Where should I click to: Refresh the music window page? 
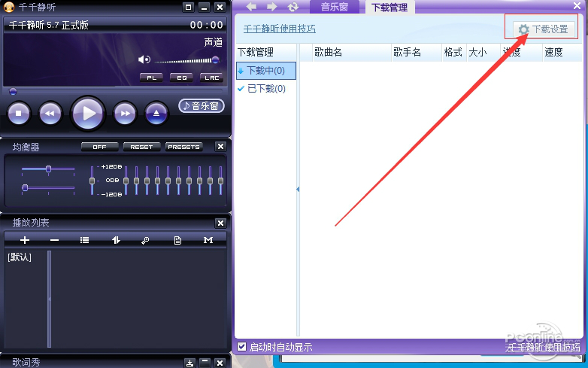click(x=293, y=6)
